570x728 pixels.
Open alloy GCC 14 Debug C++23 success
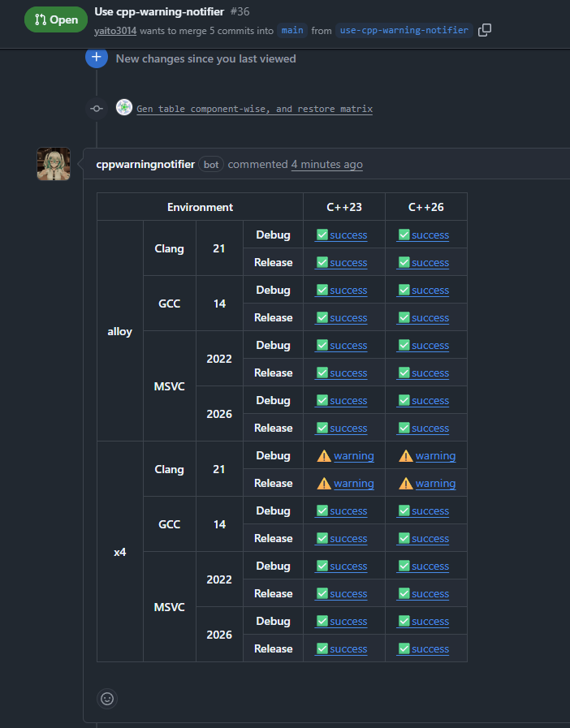(x=342, y=291)
